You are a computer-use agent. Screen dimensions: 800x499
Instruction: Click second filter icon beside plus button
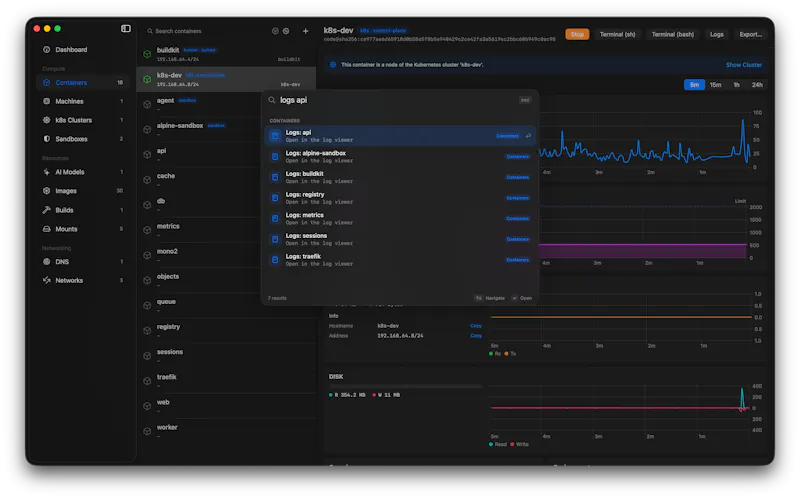tap(286, 31)
